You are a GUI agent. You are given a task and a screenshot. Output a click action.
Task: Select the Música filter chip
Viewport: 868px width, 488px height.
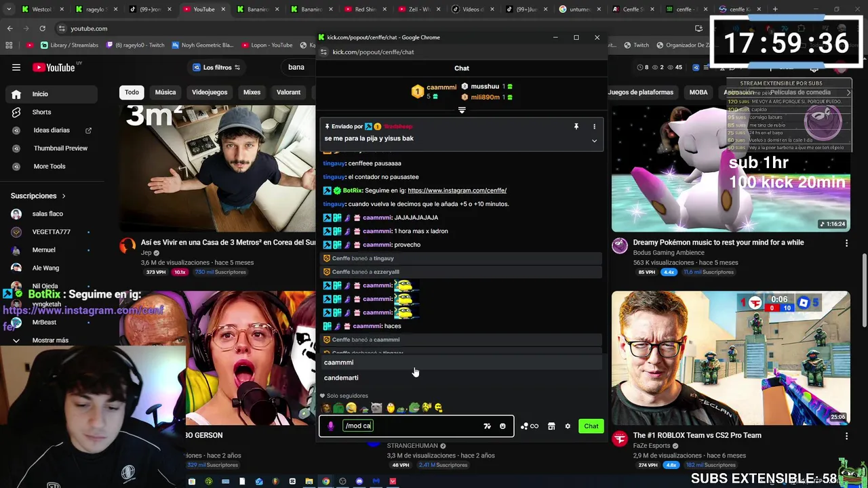click(165, 92)
